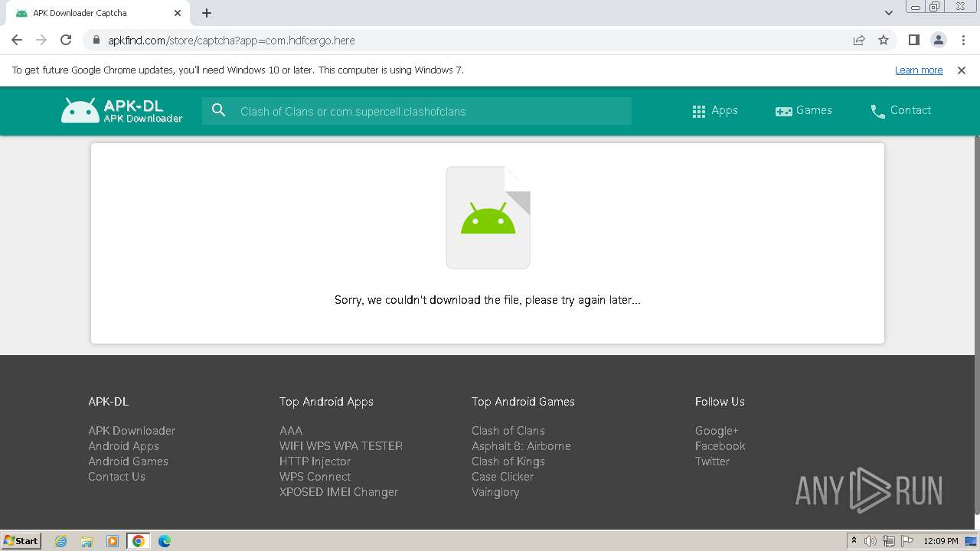
Task: Open File Explorer from taskbar
Action: [x=87, y=541]
